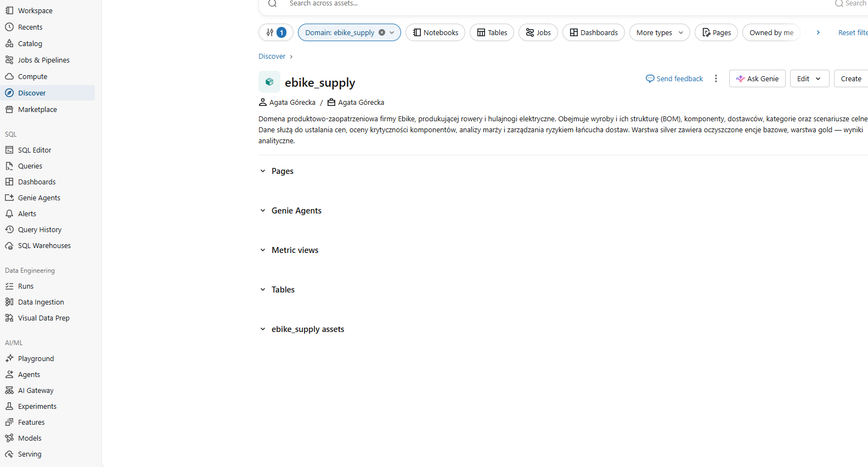The width and height of the screenshot is (868, 467).
Task: Open the kebab more-options menu
Action: (x=716, y=78)
